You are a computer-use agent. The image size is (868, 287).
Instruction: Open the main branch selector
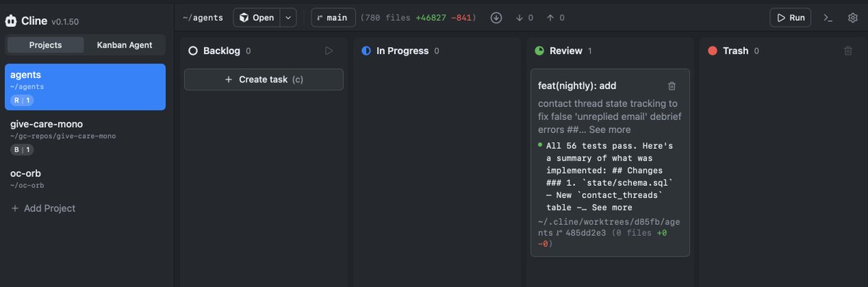333,17
